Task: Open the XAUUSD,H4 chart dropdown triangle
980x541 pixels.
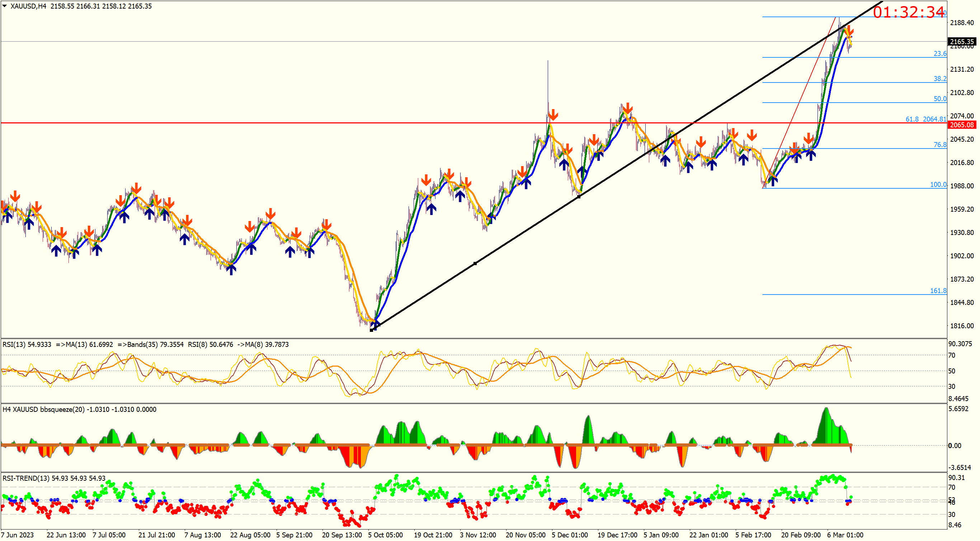Action: coord(5,6)
